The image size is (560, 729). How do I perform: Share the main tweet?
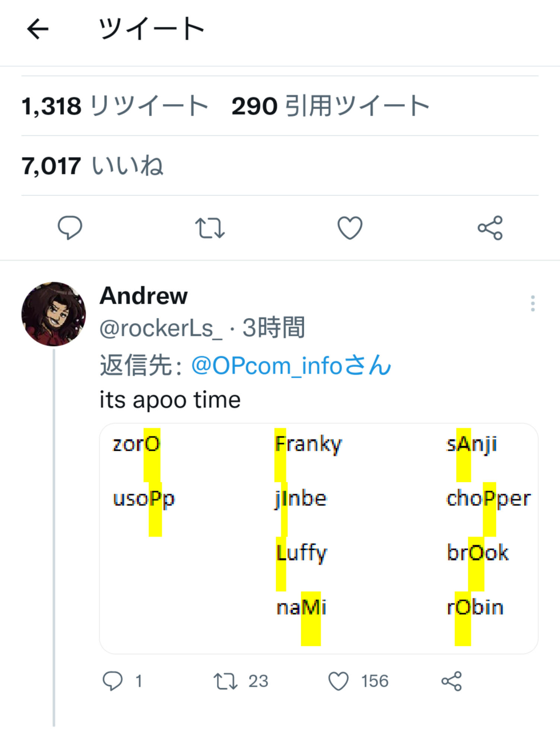coord(490,227)
